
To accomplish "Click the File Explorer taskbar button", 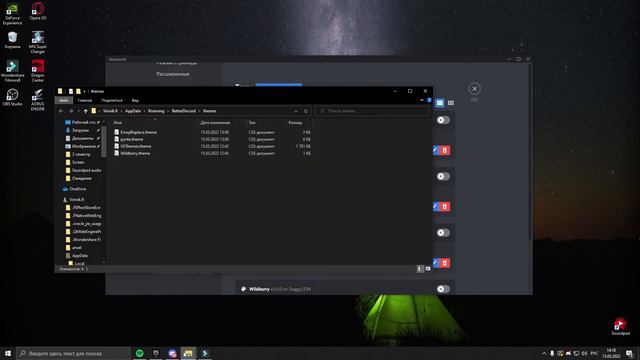I will [x=188, y=353].
